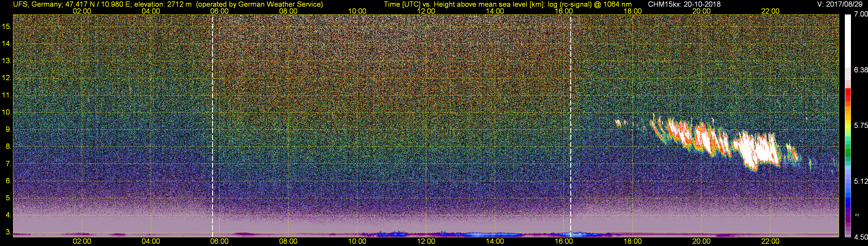
Task: Click the bottom axis time label 22:00
Action: [x=770, y=241]
